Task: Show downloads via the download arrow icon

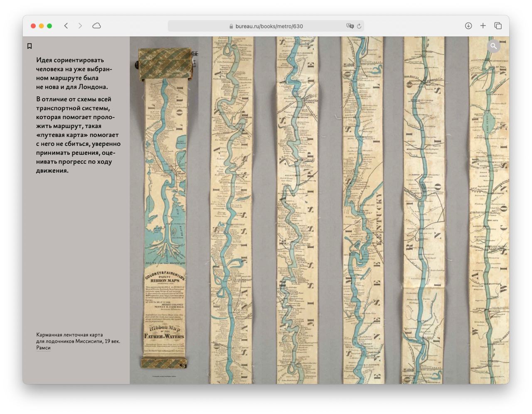Action: click(x=468, y=26)
